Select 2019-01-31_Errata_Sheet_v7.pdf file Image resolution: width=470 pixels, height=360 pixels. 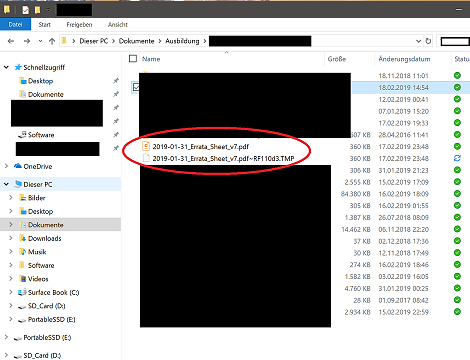coord(201,146)
